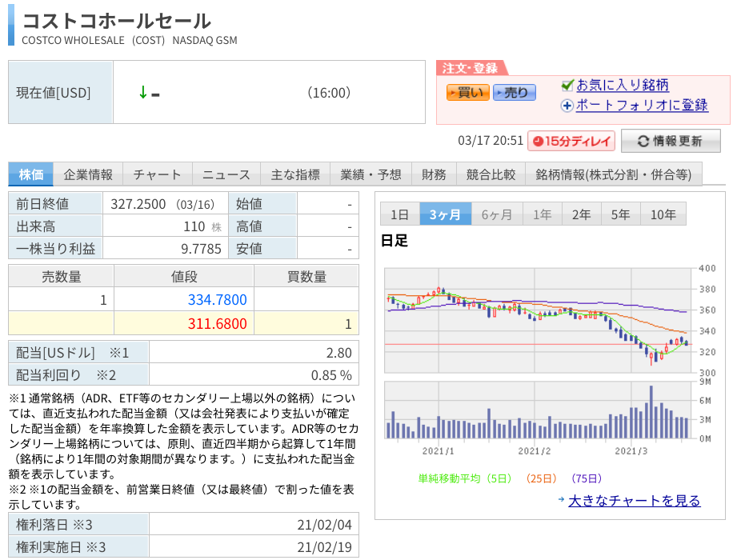The height and width of the screenshot is (560, 737).
Task: Select the 2年 chart range
Action: coord(582,214)
